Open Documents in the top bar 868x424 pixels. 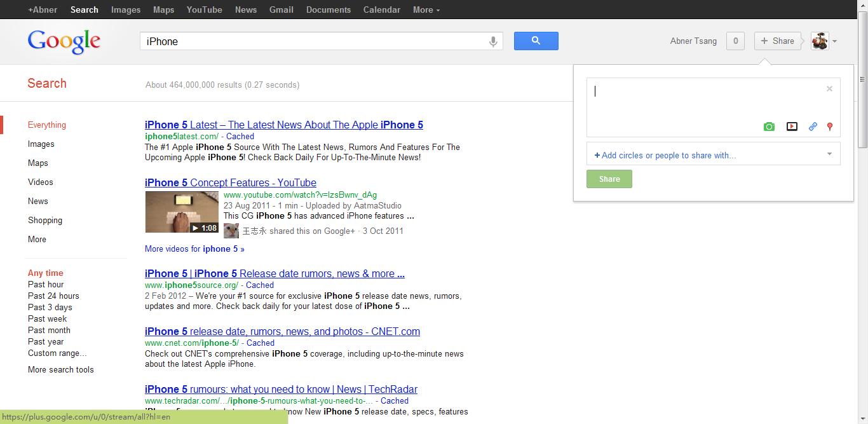point(329,10)
